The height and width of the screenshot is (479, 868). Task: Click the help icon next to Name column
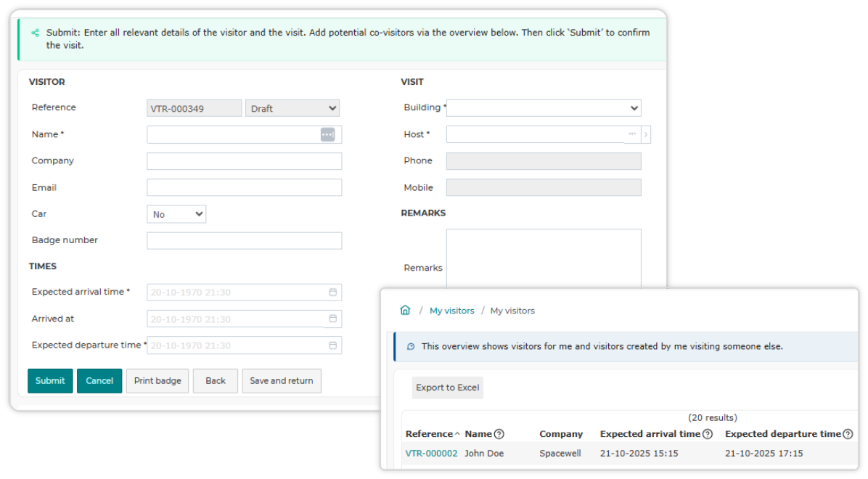(499, 434)
